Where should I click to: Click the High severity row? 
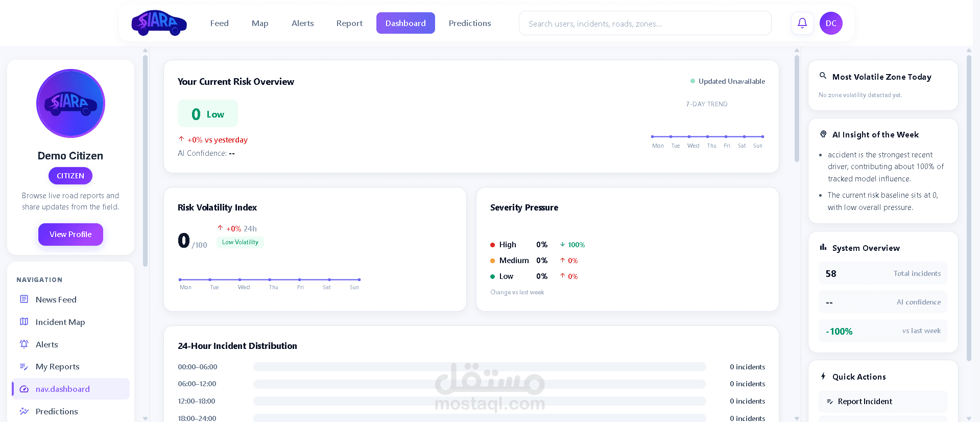tap(538, 245)
